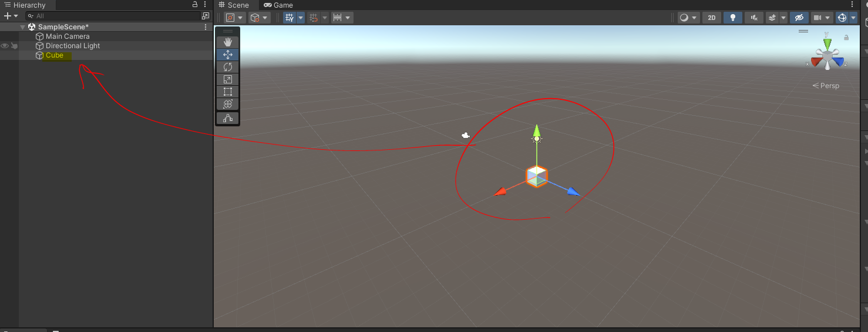Open the Hierarchy panel options menu
This screenshot has height=332, width=868.
click(205, 5)
